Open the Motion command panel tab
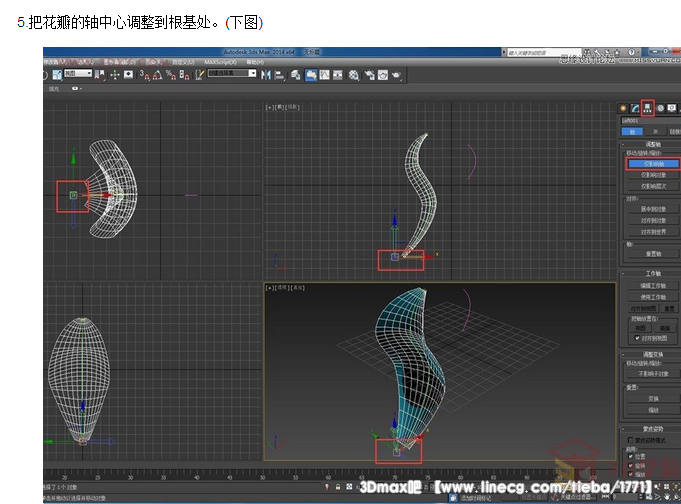Viewport: 681px width, 504px height. click(660, 108)
